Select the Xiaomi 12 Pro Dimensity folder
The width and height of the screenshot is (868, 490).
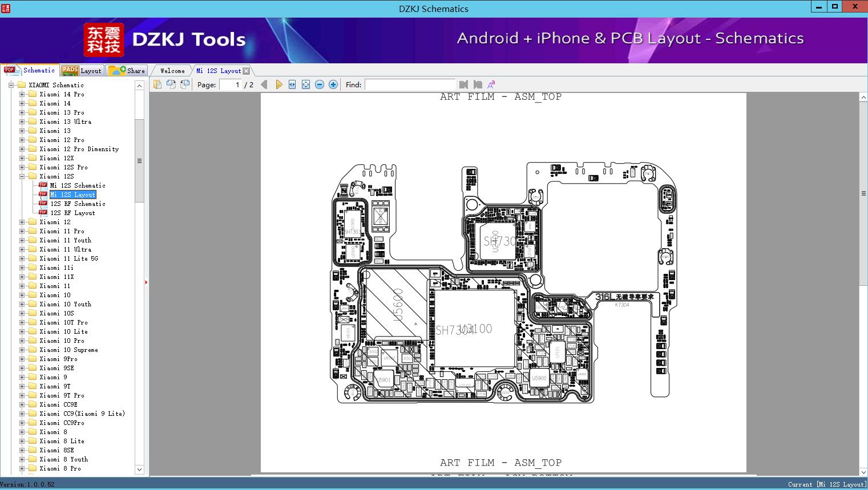pyautogui.click(x=79, y=149)
